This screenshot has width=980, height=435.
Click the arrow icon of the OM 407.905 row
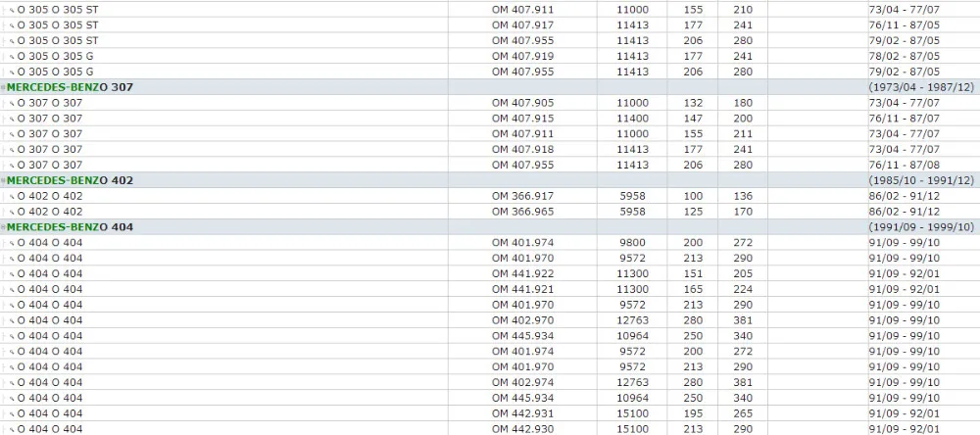12,103
